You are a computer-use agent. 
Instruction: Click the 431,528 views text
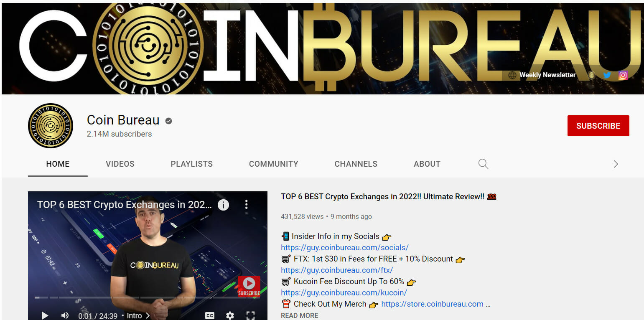click(x=302, y=216)
